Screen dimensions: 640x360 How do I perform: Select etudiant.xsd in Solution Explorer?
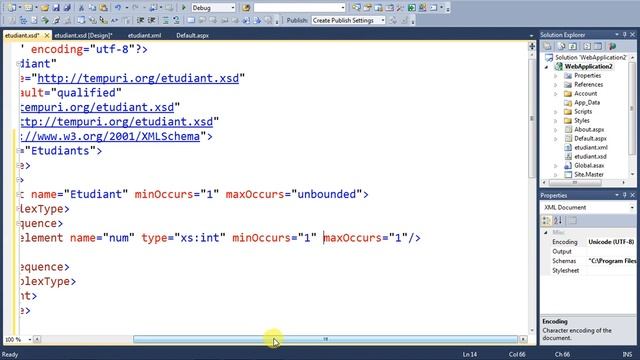590,156
